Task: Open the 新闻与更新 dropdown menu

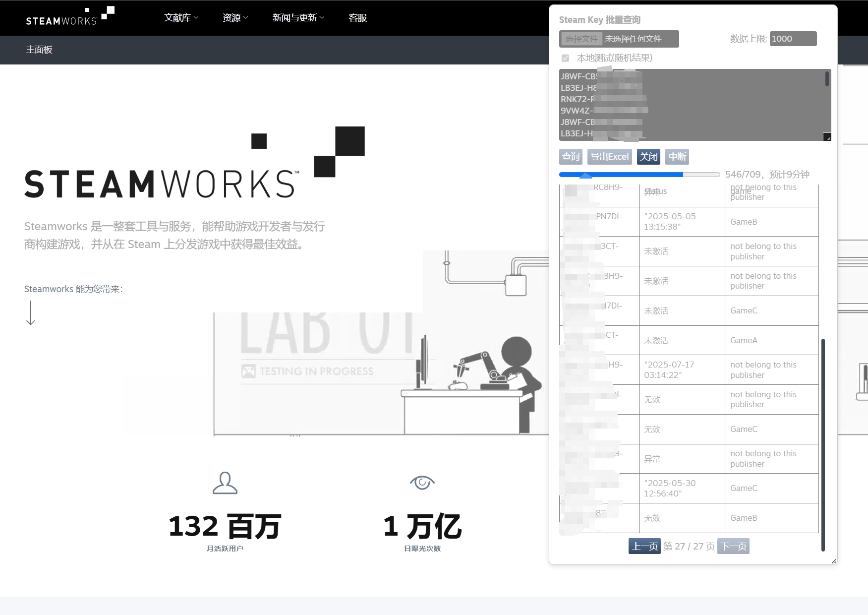Action: coord(298,18)
